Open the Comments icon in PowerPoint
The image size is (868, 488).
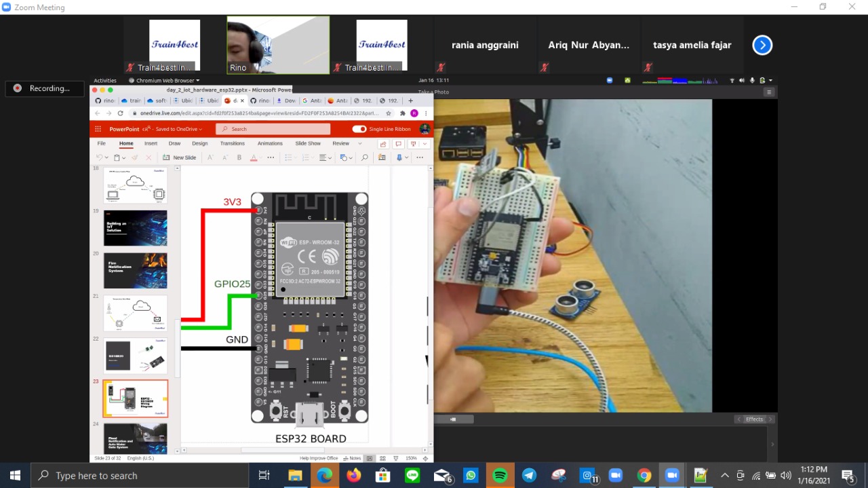point(398,144)
